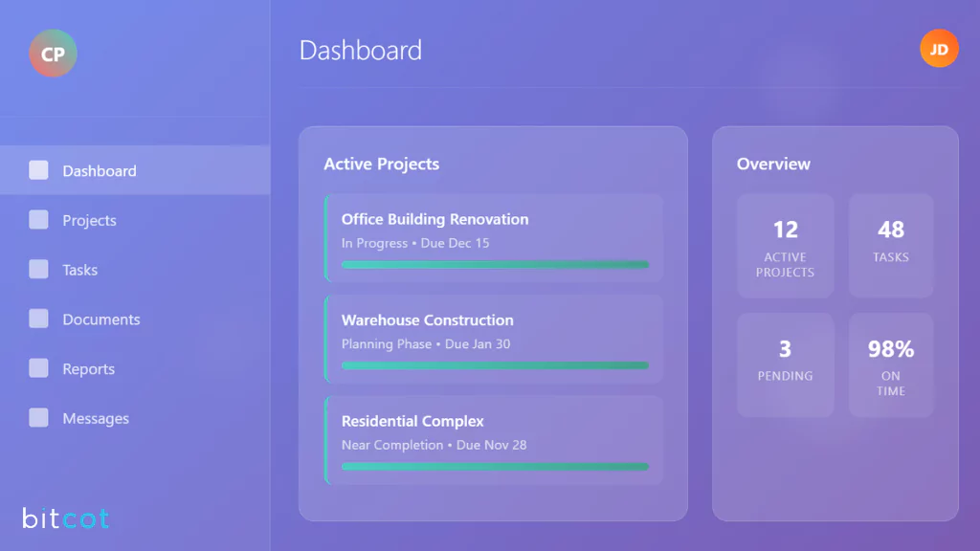
Task: Click the Projects icon in the sidebar
Action: coord(38,220)
